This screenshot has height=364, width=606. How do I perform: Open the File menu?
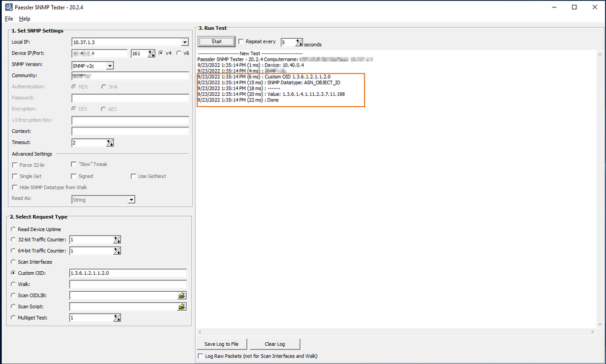(9, 19)
